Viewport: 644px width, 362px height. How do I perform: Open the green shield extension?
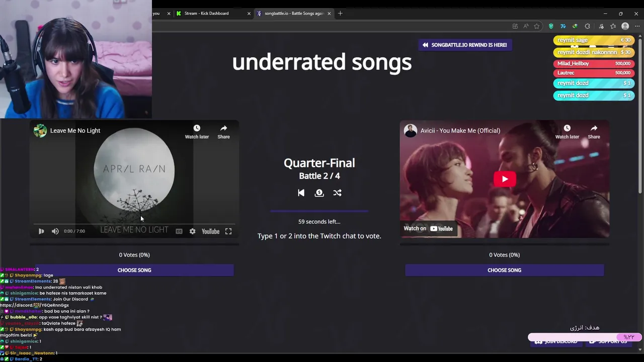(x=551, y=26)
